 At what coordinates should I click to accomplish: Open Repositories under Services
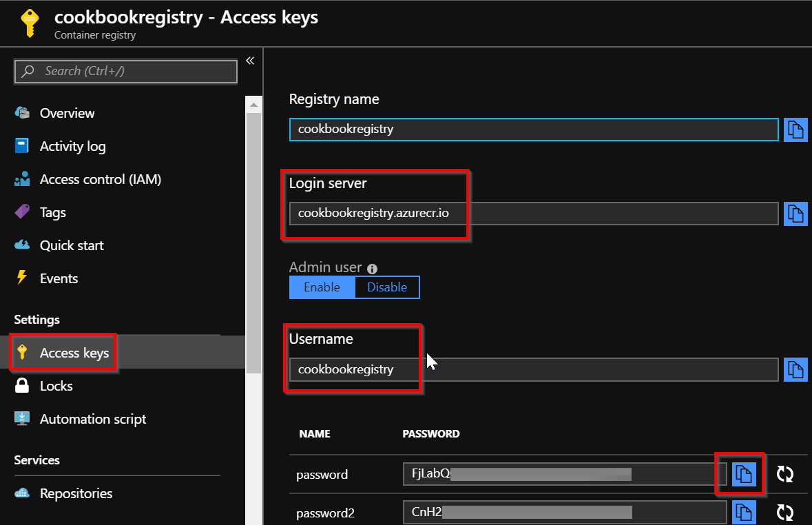(76, 493)
